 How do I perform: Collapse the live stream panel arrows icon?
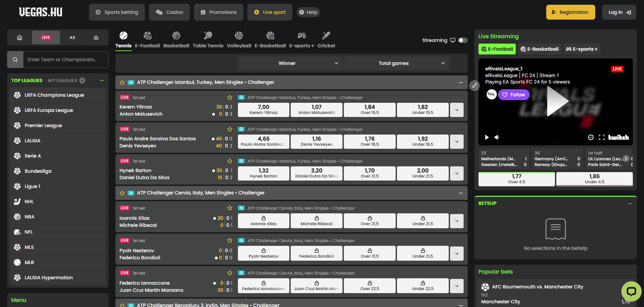[x=475, y=86]
